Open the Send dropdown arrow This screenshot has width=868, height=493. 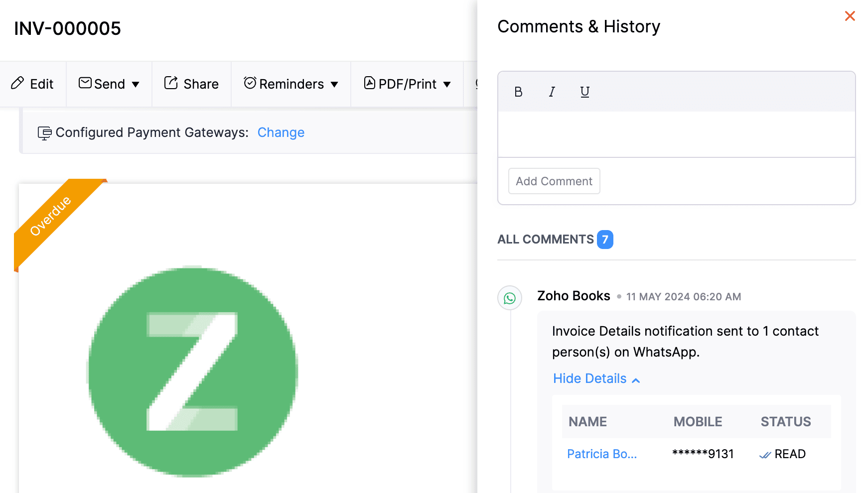coord(136,85)
